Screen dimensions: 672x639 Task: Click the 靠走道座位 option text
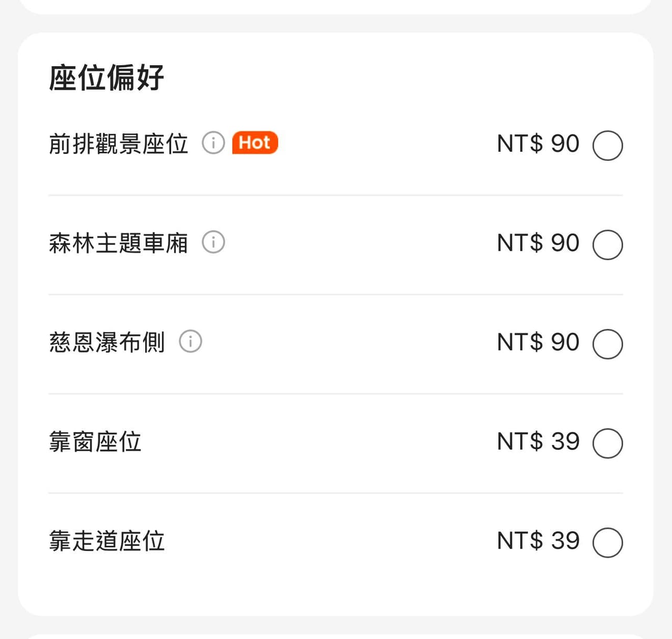pyautogui.click(x=107, y=541)
